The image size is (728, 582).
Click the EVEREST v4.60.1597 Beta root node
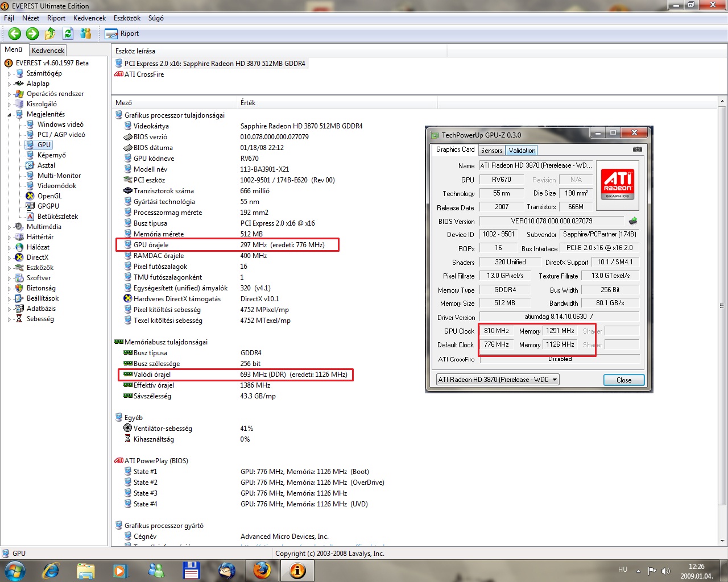click(x=52, y=63)
